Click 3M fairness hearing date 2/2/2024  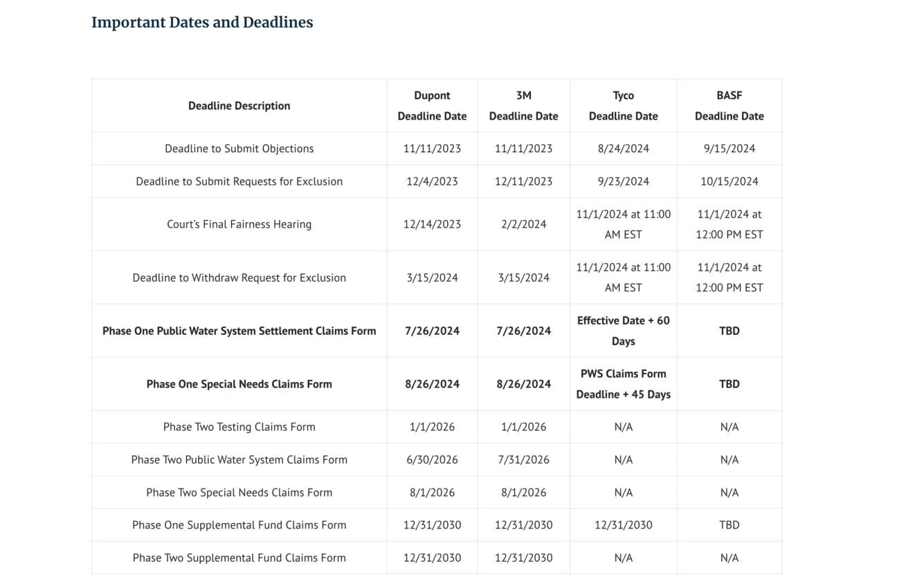pyautogui.click(x=523, y=224)
